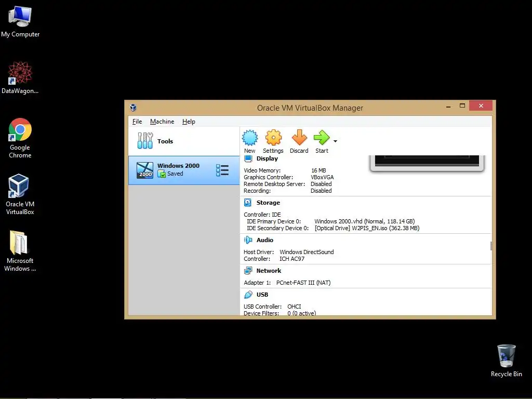
Task: Open My Computer desktop icon
Action: coord(20,22)
